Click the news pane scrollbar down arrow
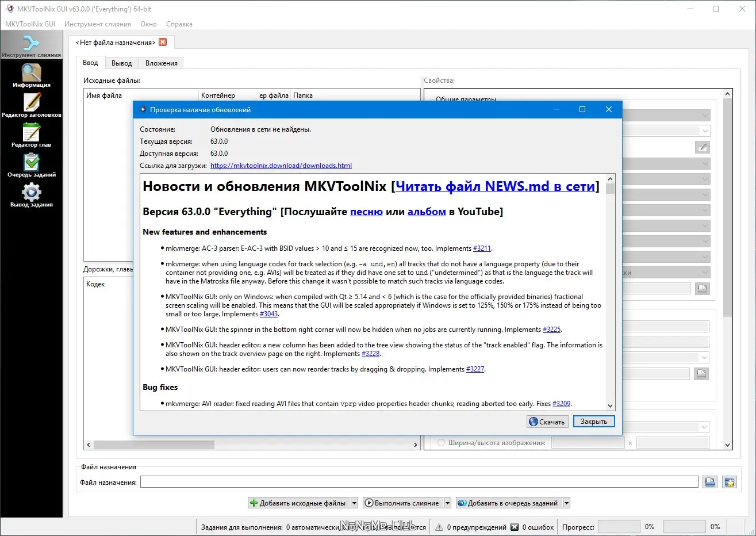756x536 pixels. 610,406
